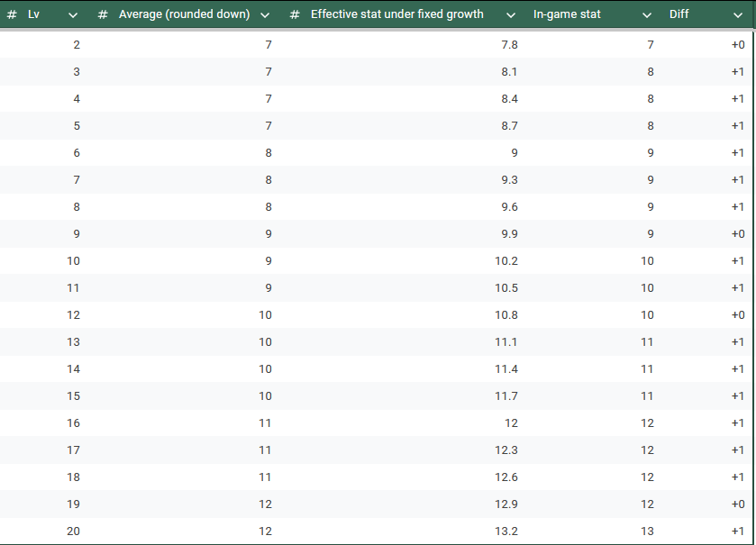
Task: Open Effective stat under fixed growth column chevron
Action: 511,15
